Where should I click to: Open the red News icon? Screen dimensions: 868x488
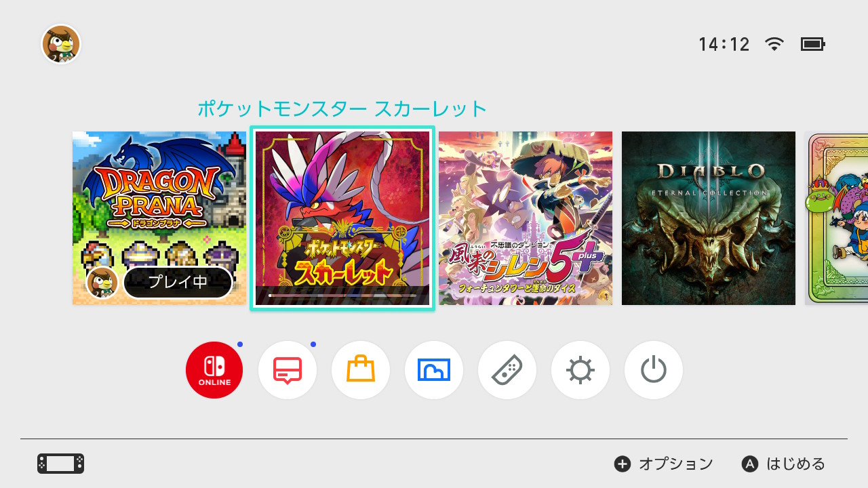click(x=288, y=370)
